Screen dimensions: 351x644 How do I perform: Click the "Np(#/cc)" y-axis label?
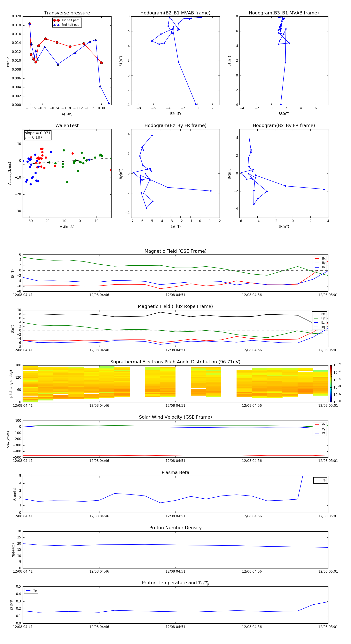[13, 550]
